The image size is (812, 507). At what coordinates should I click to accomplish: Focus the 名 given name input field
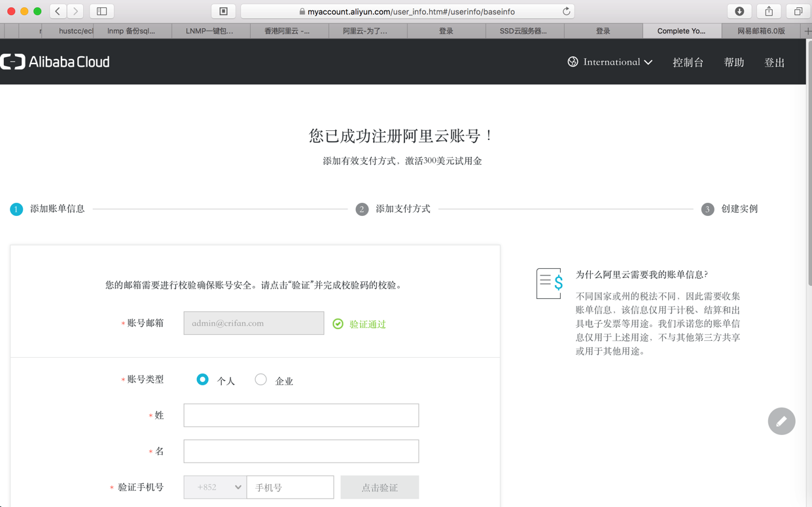click(x=301, y=451)
